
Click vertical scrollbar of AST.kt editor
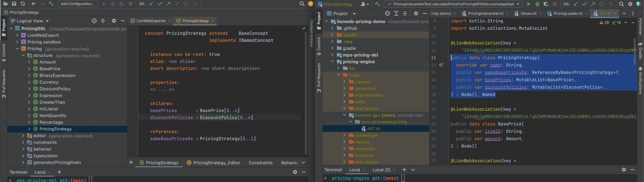635,52
